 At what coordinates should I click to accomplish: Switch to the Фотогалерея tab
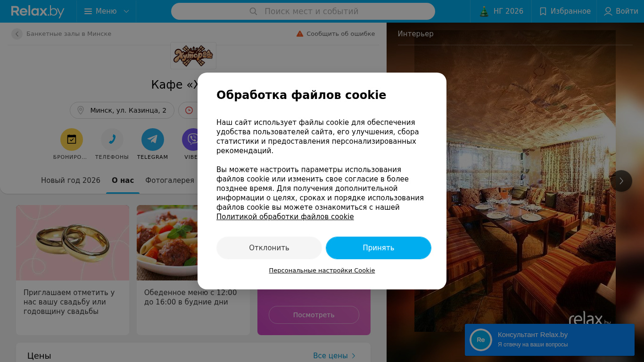pos(170,181)
